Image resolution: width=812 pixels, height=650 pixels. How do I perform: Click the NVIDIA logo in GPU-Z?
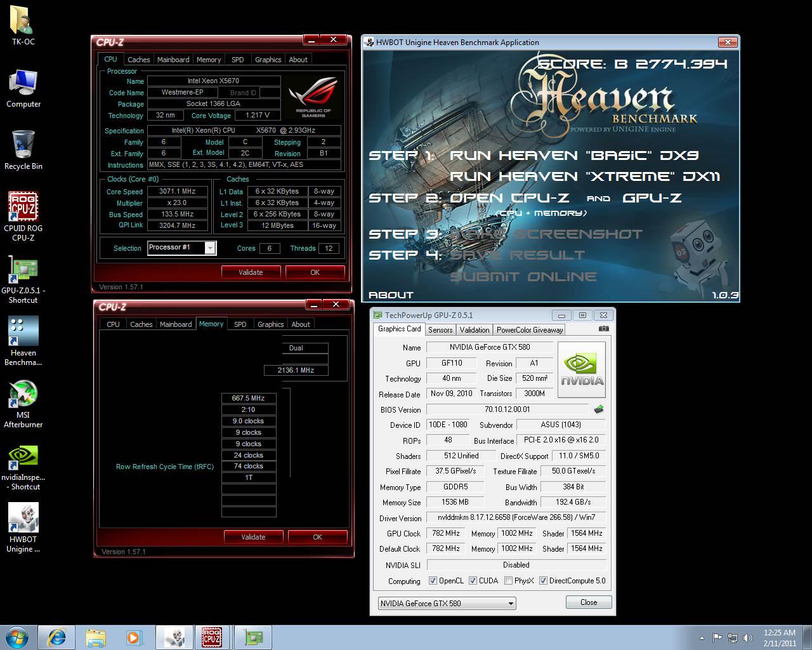582,369
